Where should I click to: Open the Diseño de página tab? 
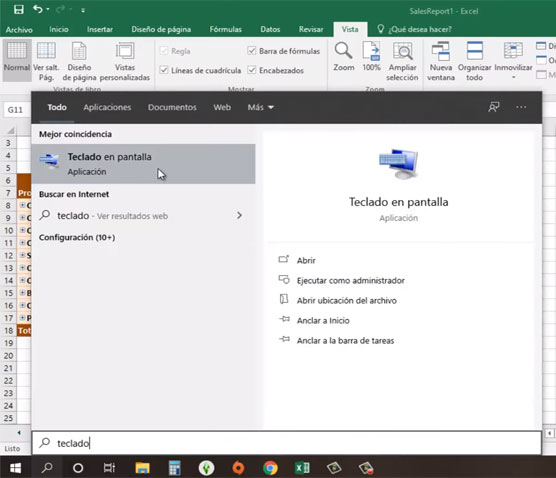(161, 29)
